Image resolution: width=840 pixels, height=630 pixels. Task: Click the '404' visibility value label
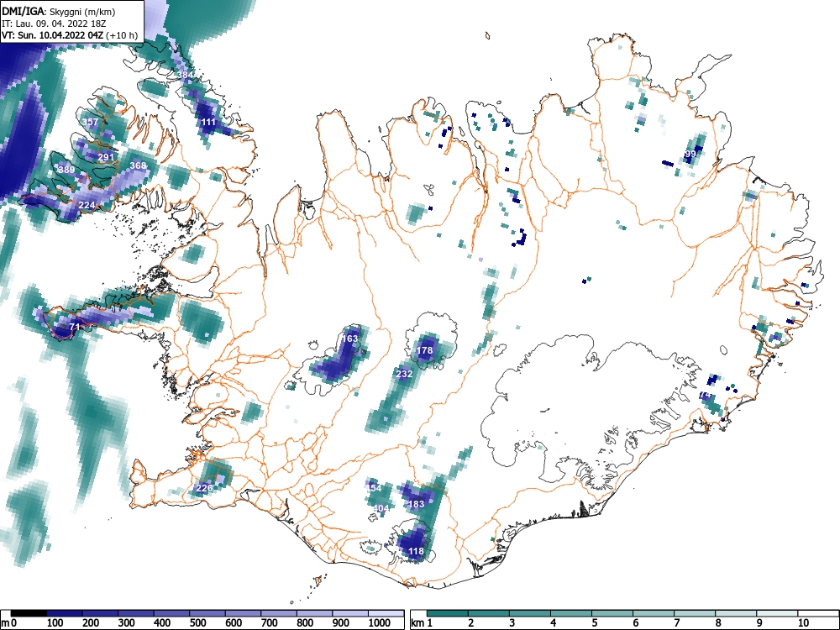coord(381,508)
